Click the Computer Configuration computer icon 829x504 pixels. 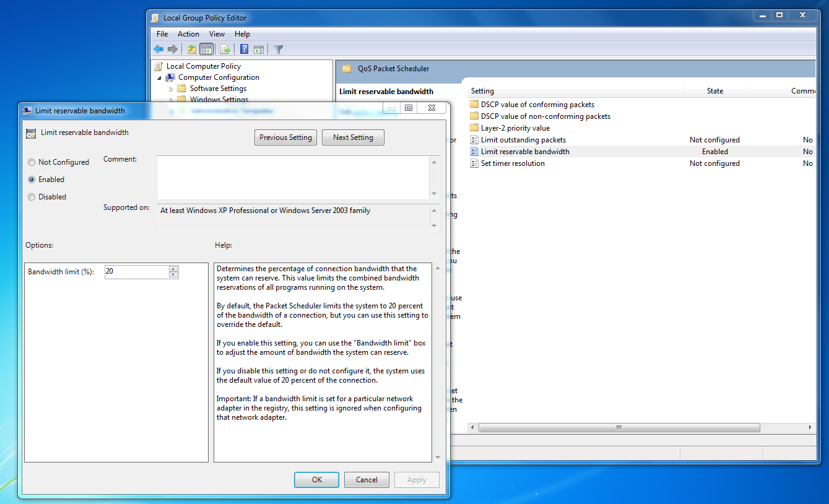coord(170,77)
